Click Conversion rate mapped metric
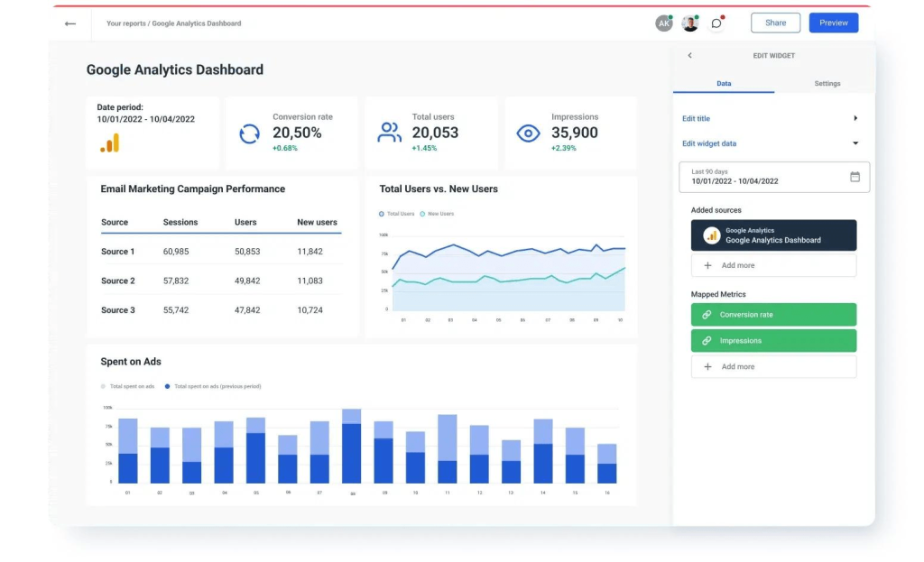The image size is (924, 562). point(773,315)
